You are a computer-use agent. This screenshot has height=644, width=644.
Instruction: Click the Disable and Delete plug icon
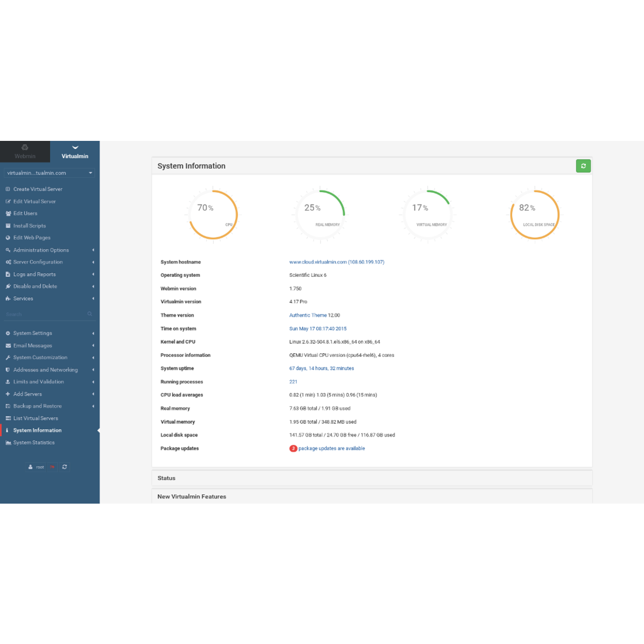click(8, 286)
